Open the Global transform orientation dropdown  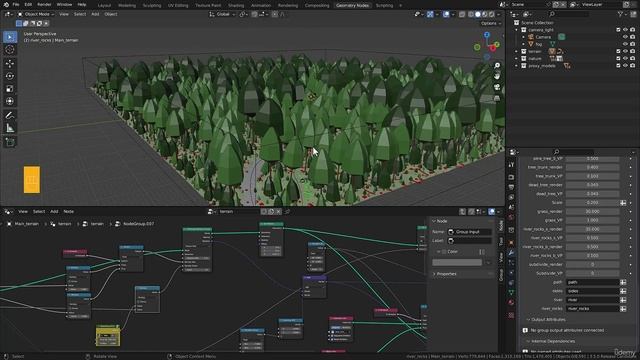(x=222, y=14)
